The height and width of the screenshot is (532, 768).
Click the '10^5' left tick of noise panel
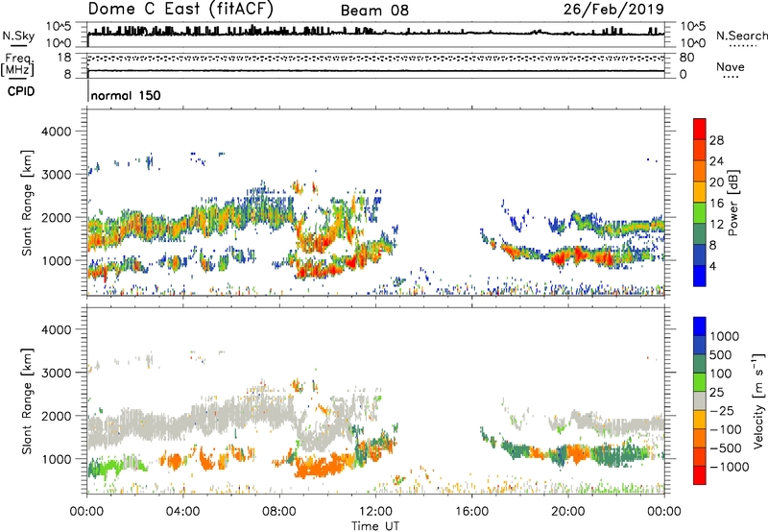tap(59, 27)
